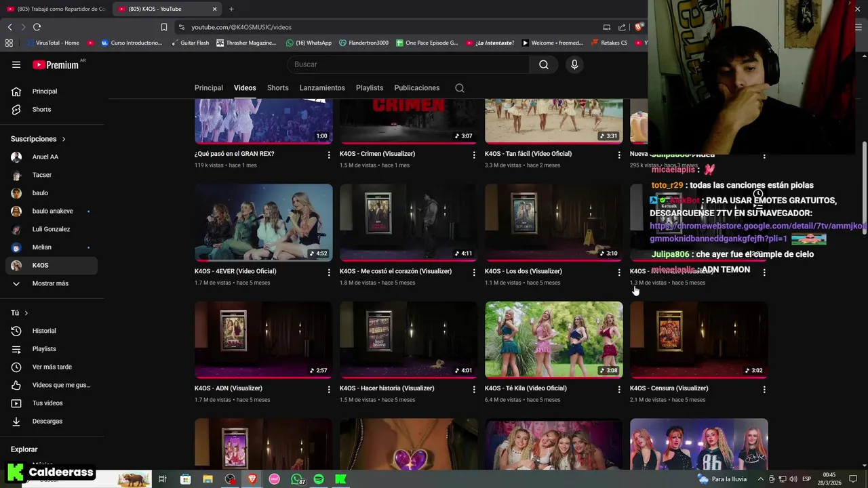Viewport: 868px width, 488px height.
Task: Play K4OS - Té Kila (Video Oficial) thumbnail
Action: click(554, 340)
